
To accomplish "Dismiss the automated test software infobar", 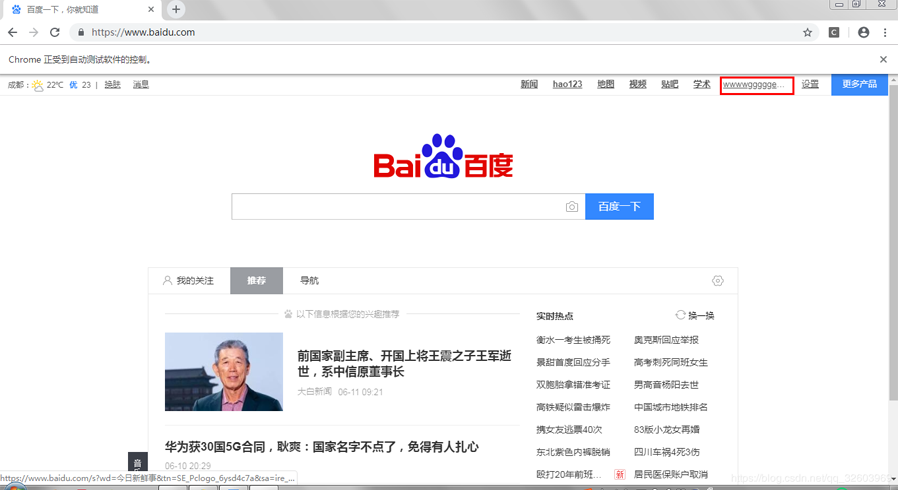I will point(883,60).
